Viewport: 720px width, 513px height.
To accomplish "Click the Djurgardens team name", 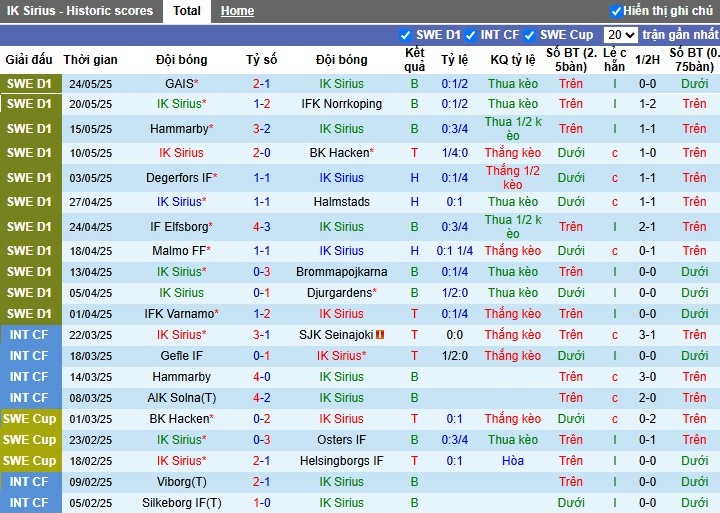I will (x=341, y=293).
